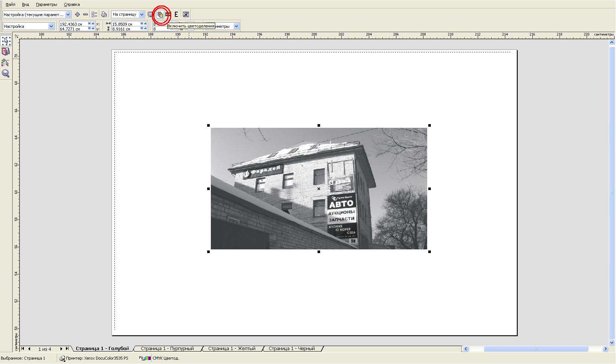616x364 pixels.
Task: Click 'Выбранное: Страница 1' status text
Action: (23, 359)
